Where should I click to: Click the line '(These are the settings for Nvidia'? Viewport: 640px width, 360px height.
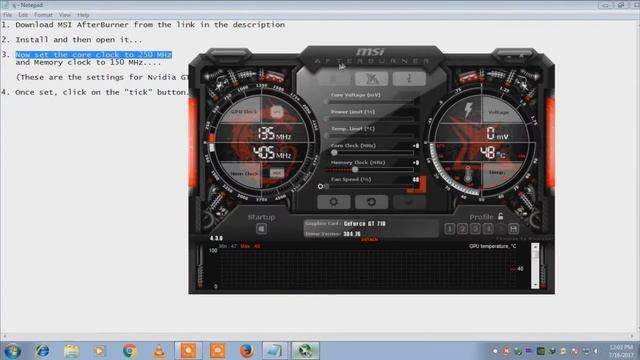[102, 77]
